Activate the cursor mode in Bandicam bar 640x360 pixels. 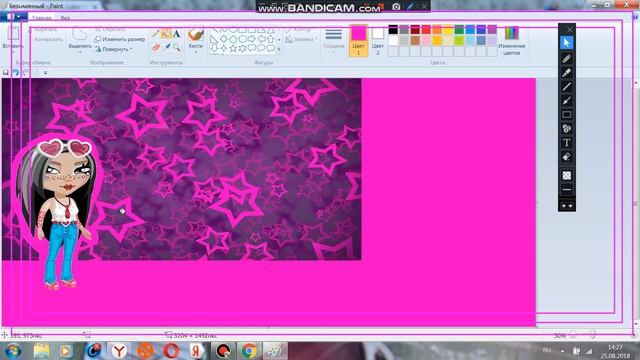click(x=567, y=43)
